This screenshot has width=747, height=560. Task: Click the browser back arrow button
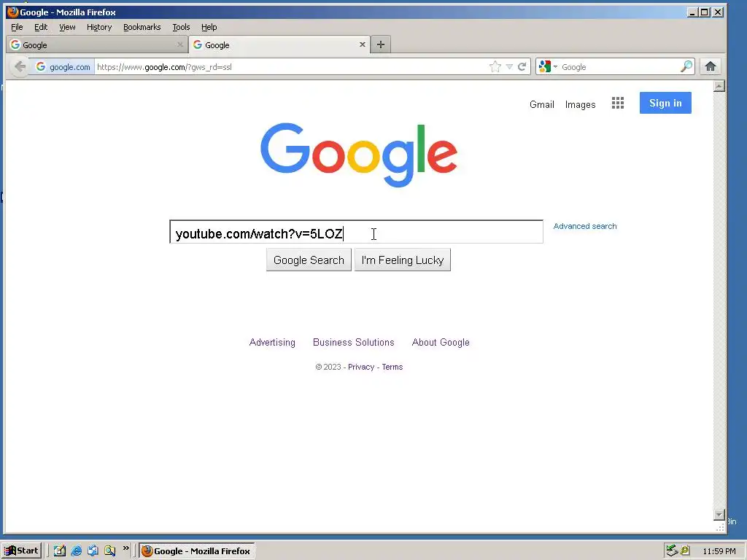[x=20, y=66]
